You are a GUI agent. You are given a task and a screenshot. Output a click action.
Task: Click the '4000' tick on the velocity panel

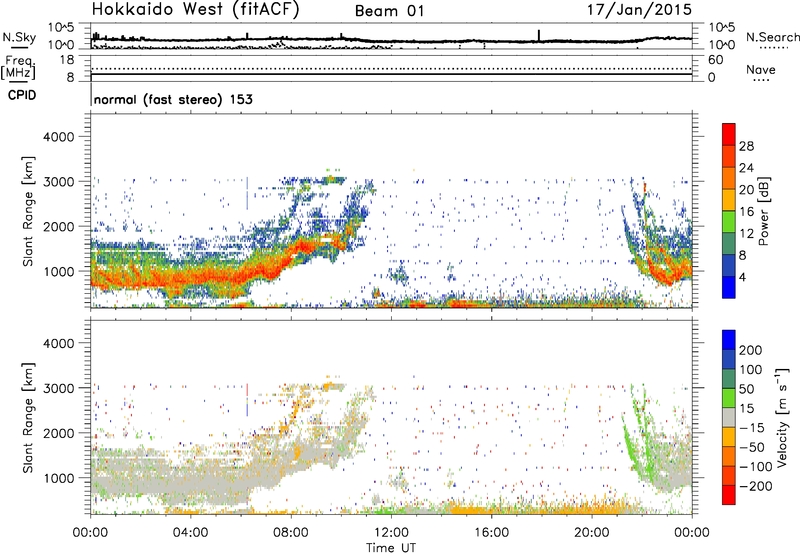click(59, 343)
